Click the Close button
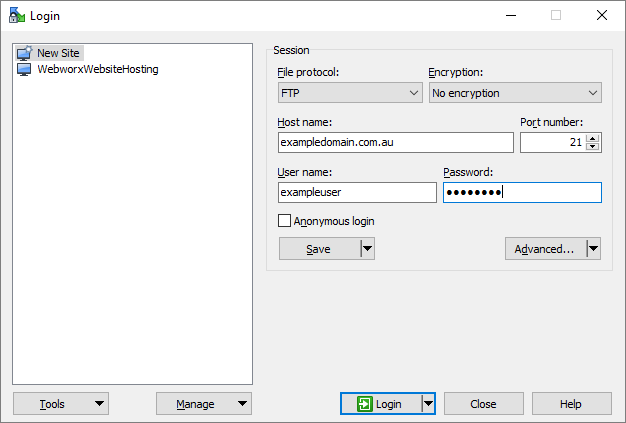 483,404
